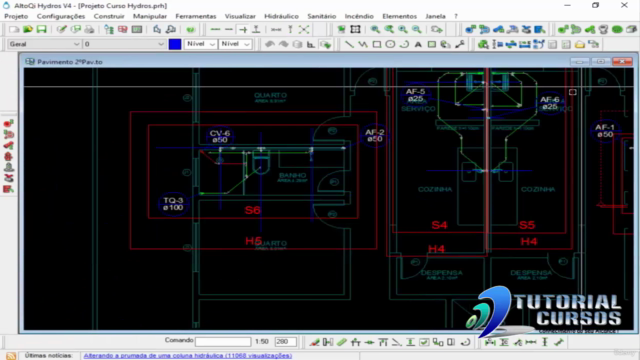This screenshot has height=360, width=640.
Task: Click the red S4 label in drawing
Action: coord(439,225)
